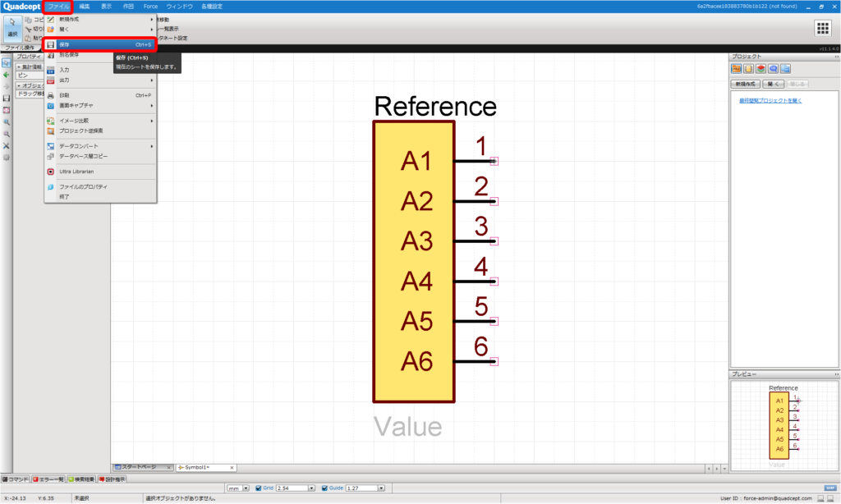
Task: Click 開く button in Project panel
Action: click(774, 85)
